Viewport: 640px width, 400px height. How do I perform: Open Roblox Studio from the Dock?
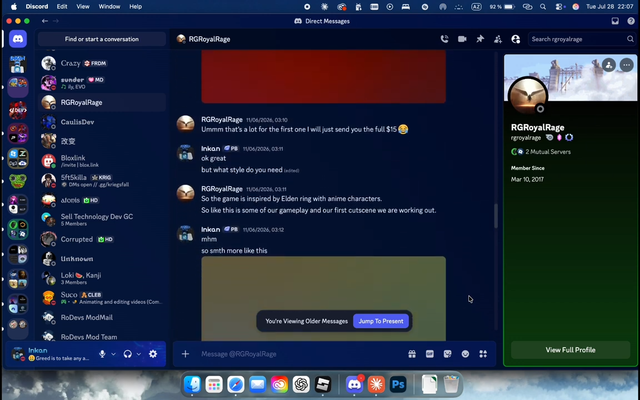tap(323, 384)
